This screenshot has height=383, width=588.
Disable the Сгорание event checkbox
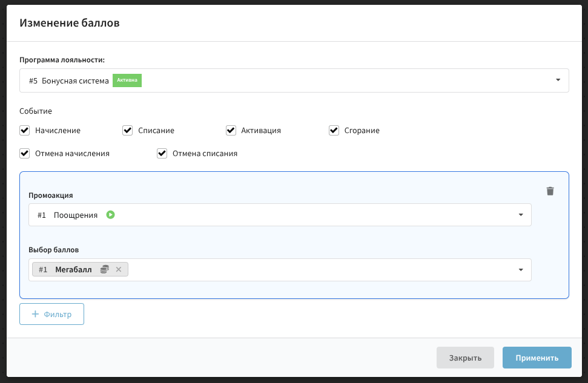pos(334,130)
